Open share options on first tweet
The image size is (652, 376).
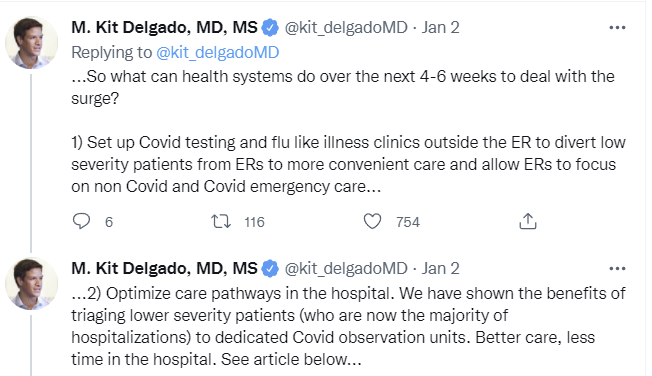[528, 221]
